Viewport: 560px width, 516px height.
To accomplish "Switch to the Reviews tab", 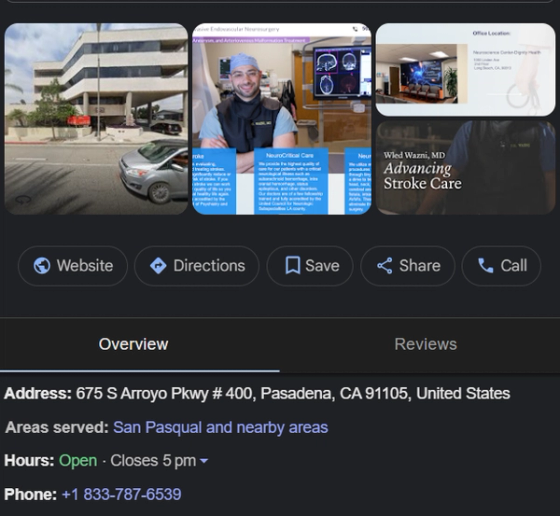I will pyautogui.click(x=426, y=344).
